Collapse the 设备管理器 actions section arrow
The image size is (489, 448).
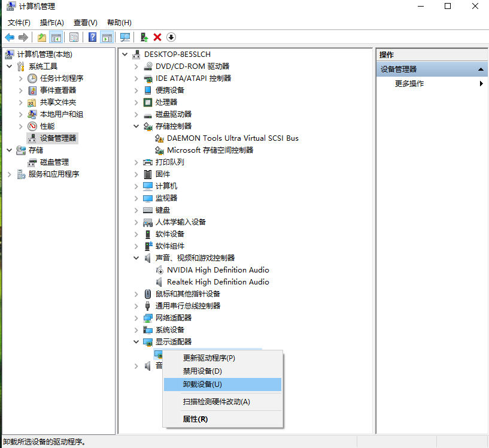(x=481, y=69)
